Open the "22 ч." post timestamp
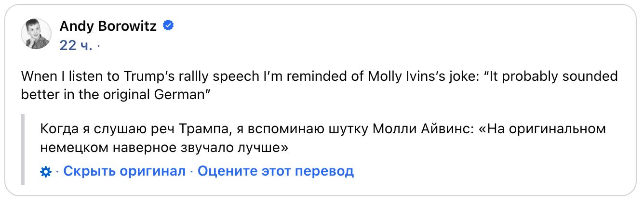644x204 pixels. [x=76, y=46]
